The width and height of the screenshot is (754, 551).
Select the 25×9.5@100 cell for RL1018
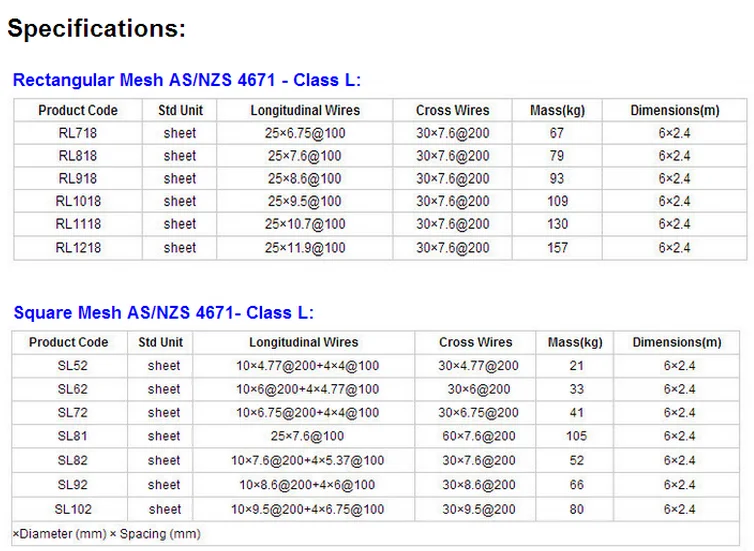[x=304, y=202]
